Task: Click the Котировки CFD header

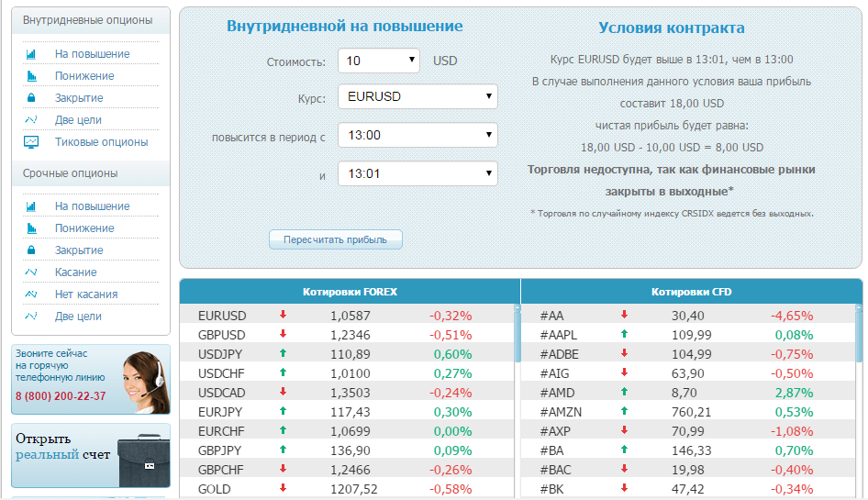Action: tap(692, 291)
